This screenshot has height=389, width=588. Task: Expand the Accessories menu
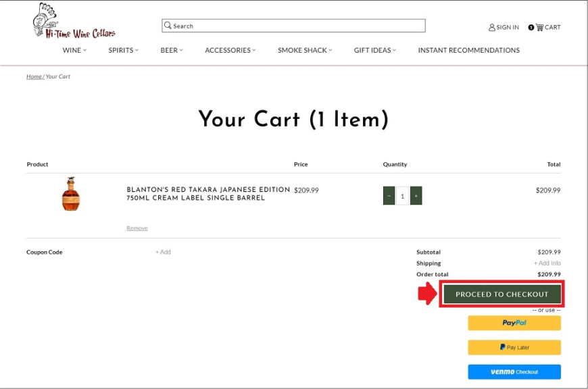[x=230, y=50]
